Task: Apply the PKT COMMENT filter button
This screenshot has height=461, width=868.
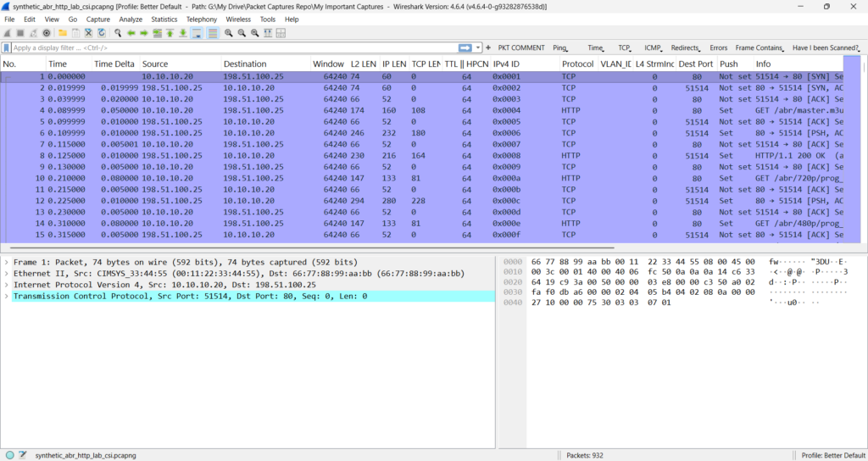Action: 521,48
